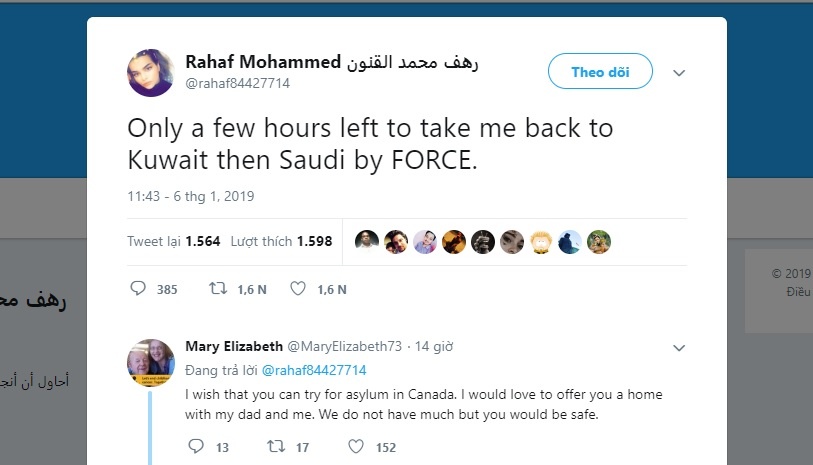Click the last liker avatar in row

tap(599, 241)
